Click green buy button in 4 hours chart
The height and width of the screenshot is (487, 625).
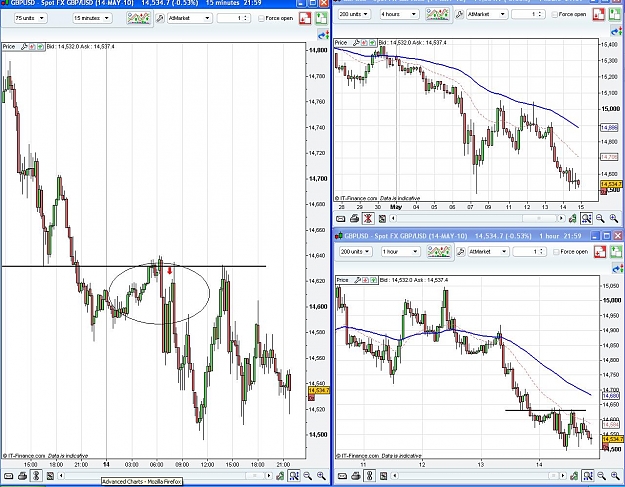pos(615,14)
